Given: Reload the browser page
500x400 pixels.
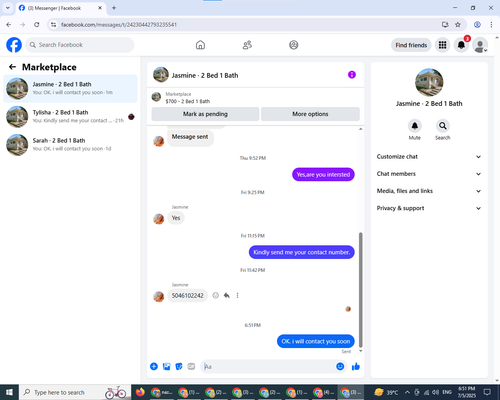Looking at the screenshot, I should coord(37,25).
